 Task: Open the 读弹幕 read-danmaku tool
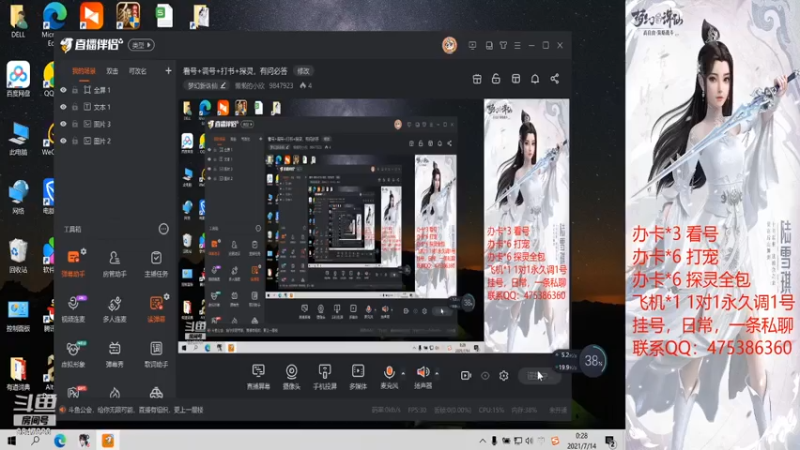156,309
